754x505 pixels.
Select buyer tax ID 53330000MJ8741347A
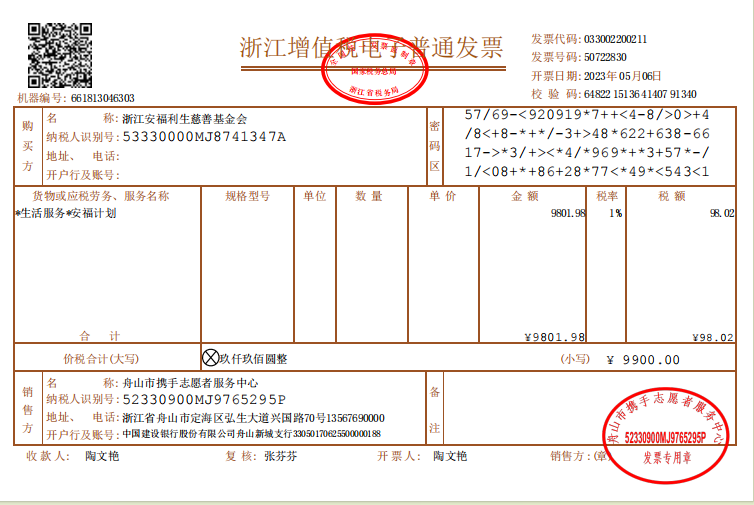click(x=204, y=137)
